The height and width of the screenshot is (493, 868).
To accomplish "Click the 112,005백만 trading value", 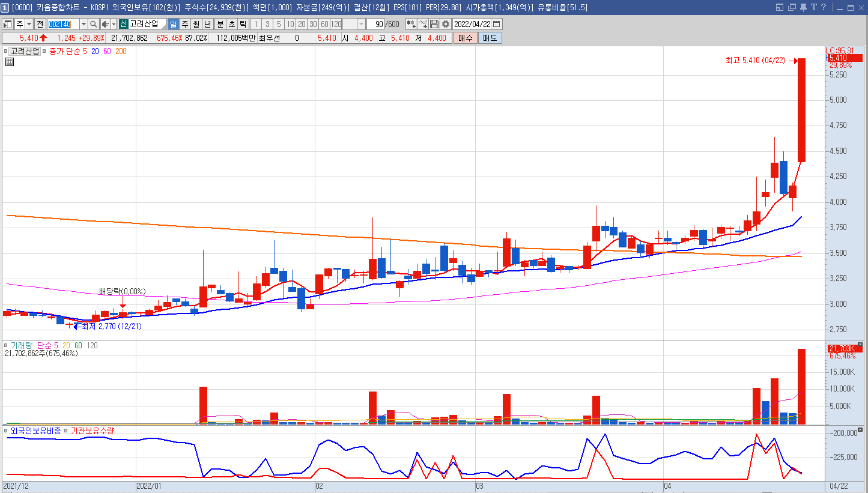I will pos(236,38).
